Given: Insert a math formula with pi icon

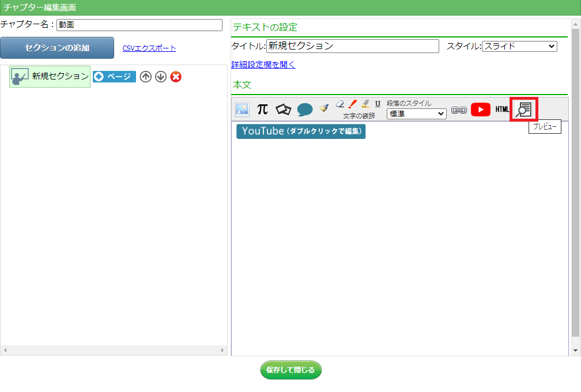Looking at the screenshot, I should tap(262, 110).
